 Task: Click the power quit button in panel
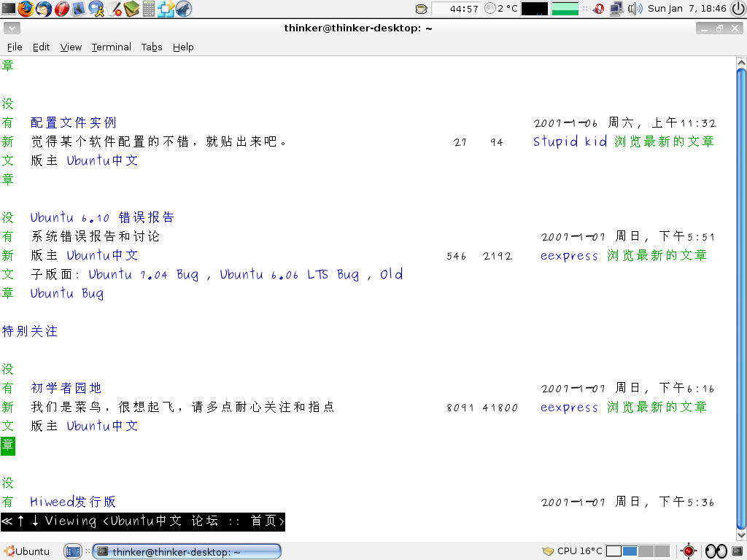coord(738,8)
